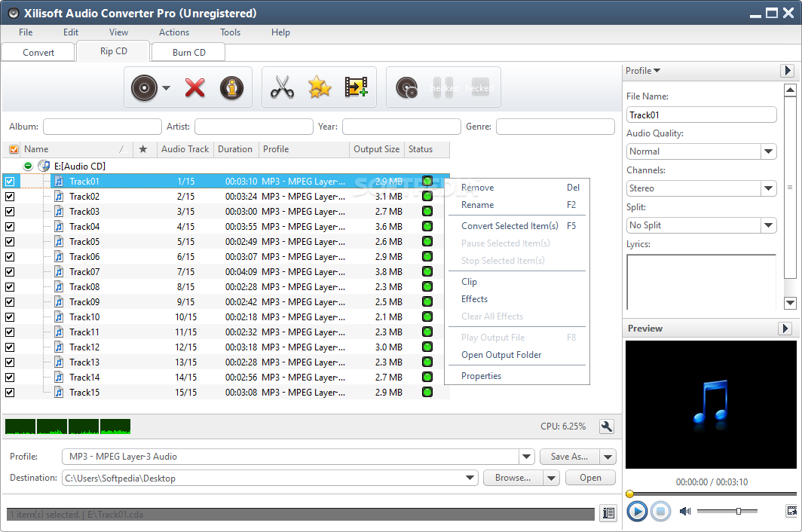Open the Audio Quality dropdown
This screenshot has width=802, height=532.
768,151
